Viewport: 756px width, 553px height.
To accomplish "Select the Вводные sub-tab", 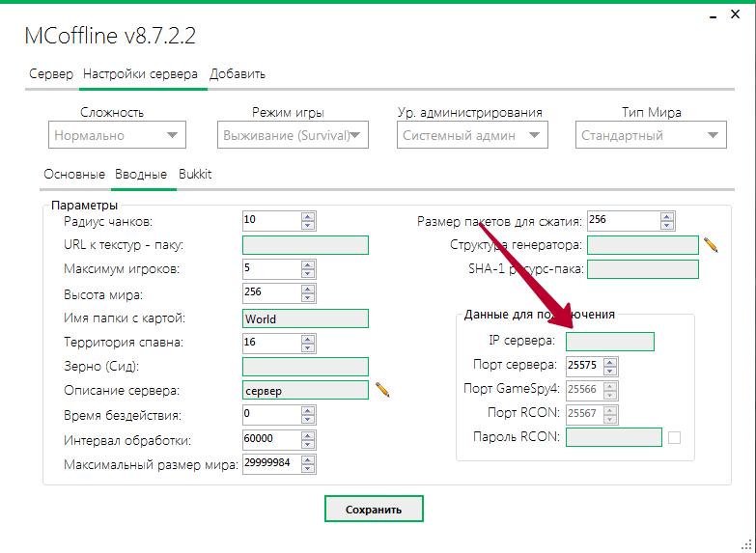I will [141, 174].
